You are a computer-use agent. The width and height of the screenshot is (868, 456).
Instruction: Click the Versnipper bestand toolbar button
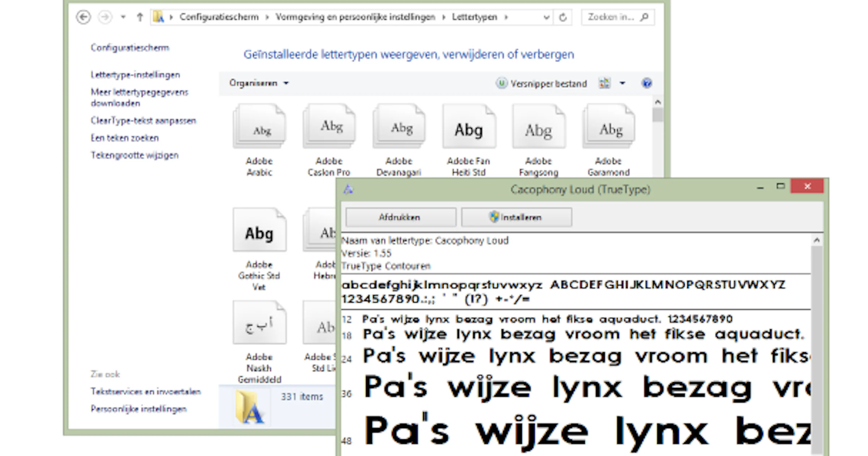(541, 84)
